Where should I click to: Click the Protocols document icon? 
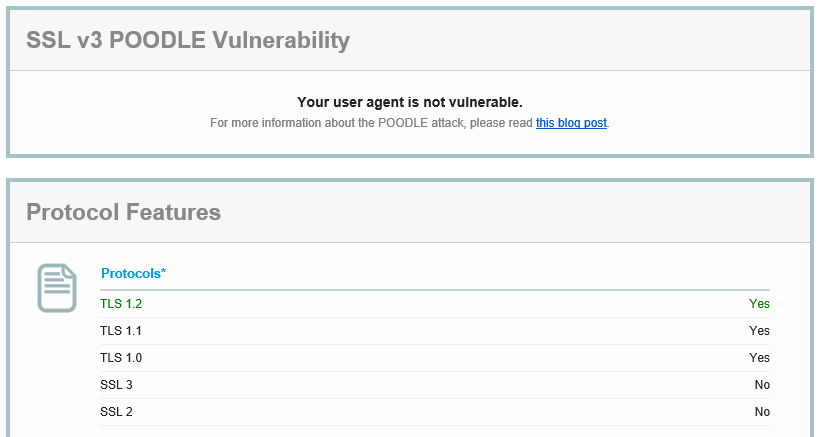point(57,288)
